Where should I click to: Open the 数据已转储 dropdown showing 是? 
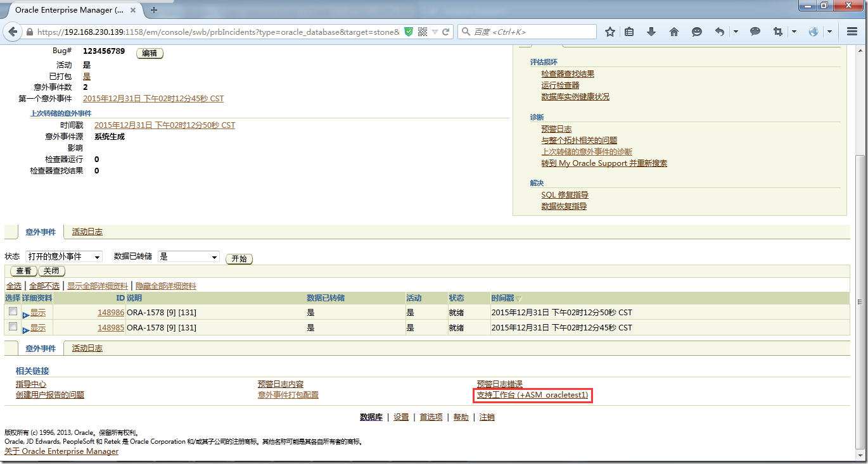coord(188,256)
